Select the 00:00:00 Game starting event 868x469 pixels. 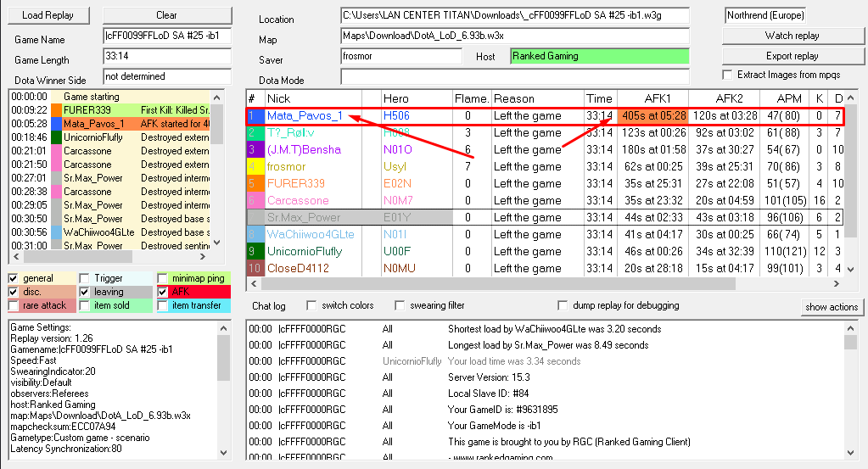tap(110, 96)
